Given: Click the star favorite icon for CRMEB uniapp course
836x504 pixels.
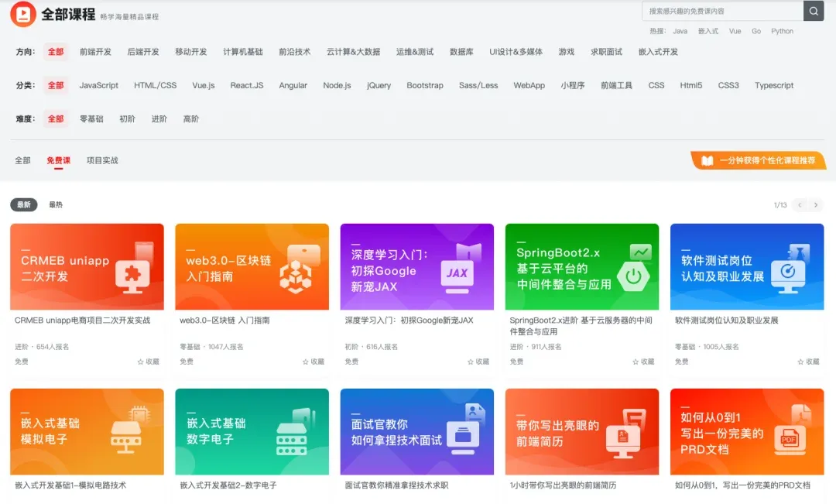Looking at the screenshot, I should [x=141, y=362].
